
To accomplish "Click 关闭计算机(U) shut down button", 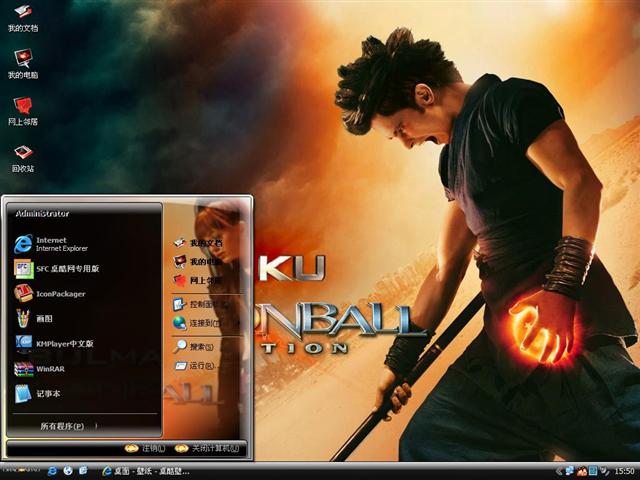I will 206,448.
